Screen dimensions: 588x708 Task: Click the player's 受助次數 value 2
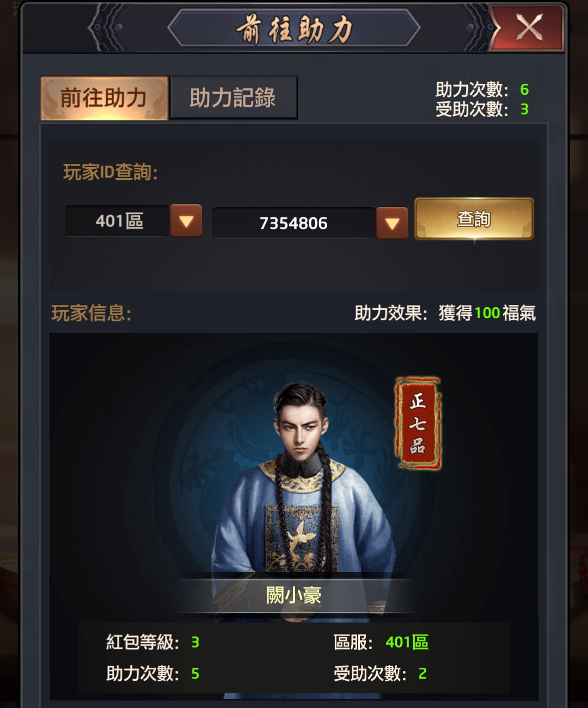(x=422, y=674)
